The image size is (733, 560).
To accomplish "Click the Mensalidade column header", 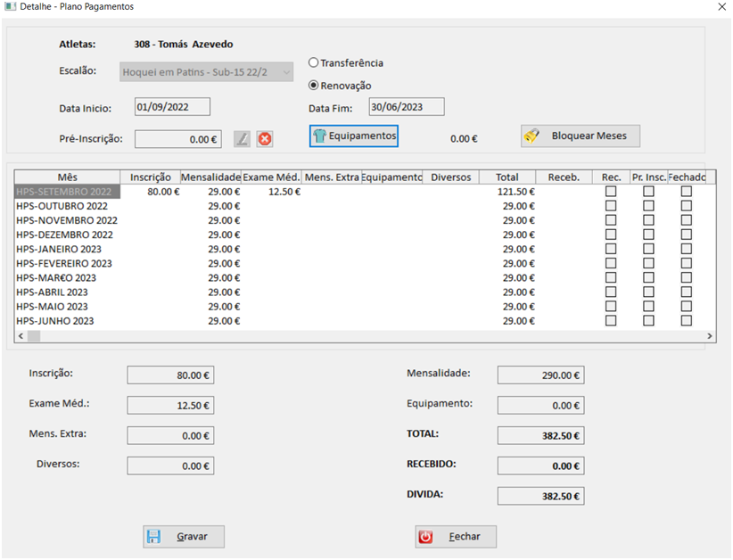I will tap(210, 177).
